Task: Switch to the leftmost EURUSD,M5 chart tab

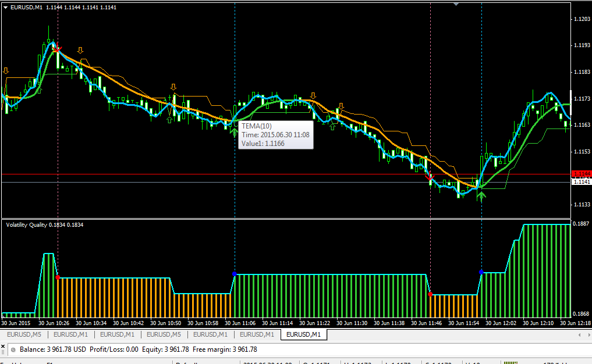Action: 24,334
